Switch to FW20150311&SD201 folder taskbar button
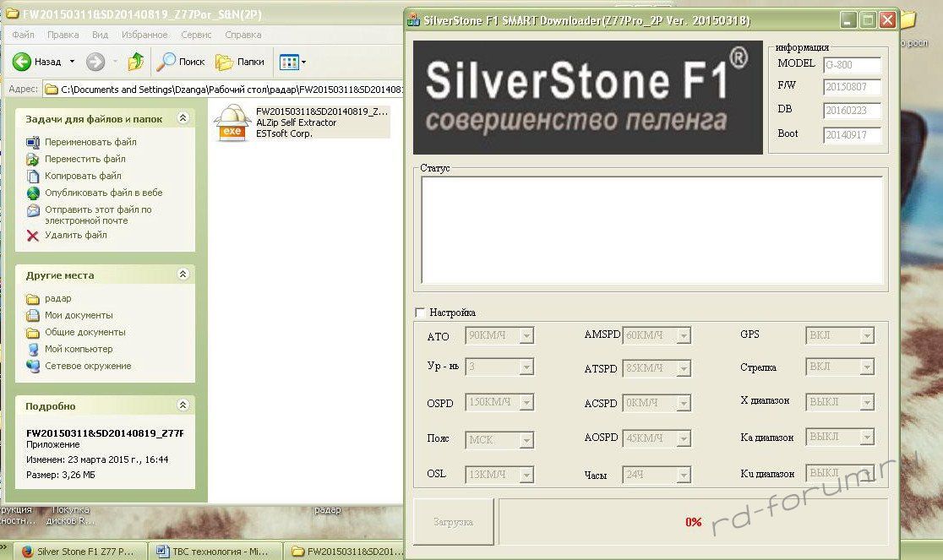943x560 pixels. pyautogui.click(x=345, y=551)
